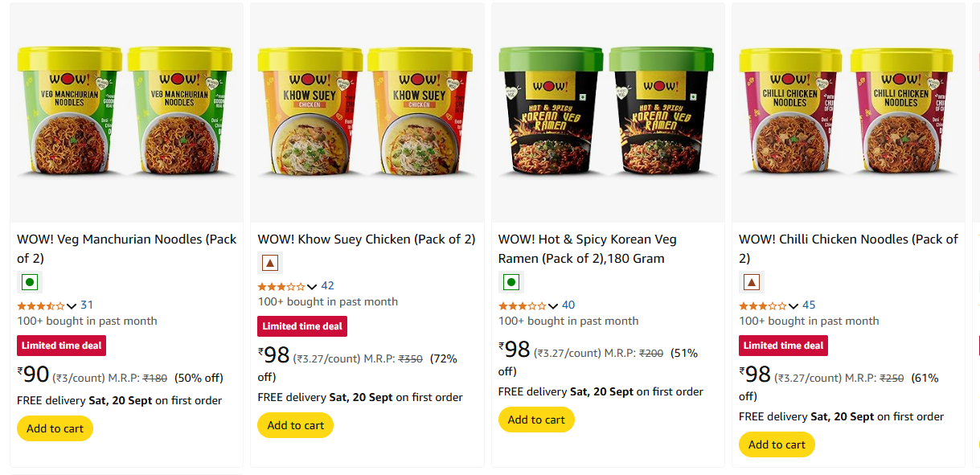Screen dimensions: 980x475
Task: Add Khow Suey Chicken to cart
Action: pyautogui.click(x=295, y=425)
